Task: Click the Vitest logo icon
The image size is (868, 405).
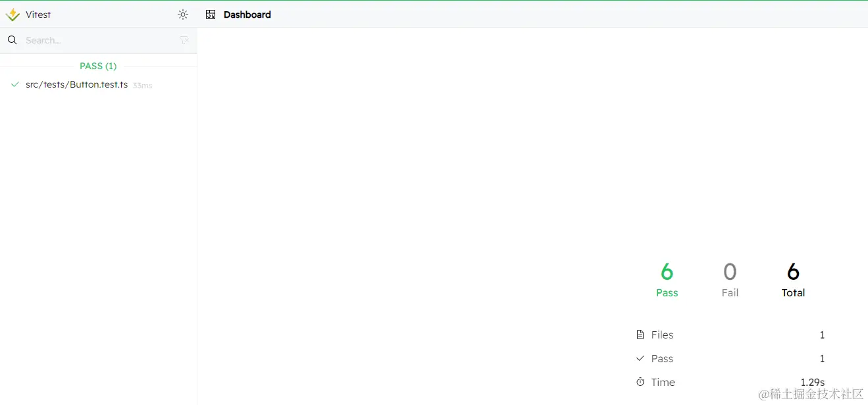Action: 13,14
